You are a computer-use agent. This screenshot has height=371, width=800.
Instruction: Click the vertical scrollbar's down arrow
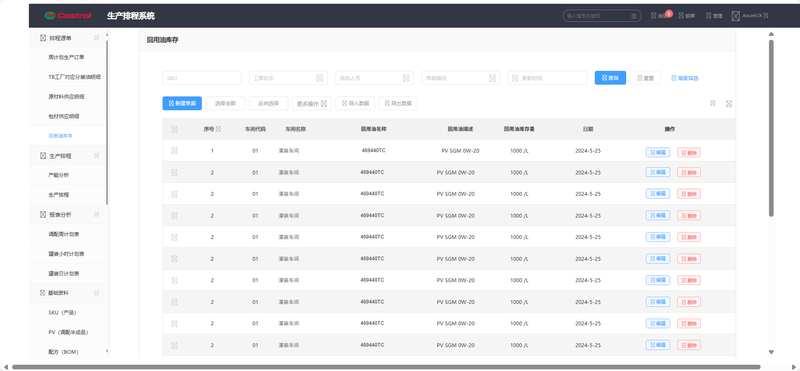point(771,352)
